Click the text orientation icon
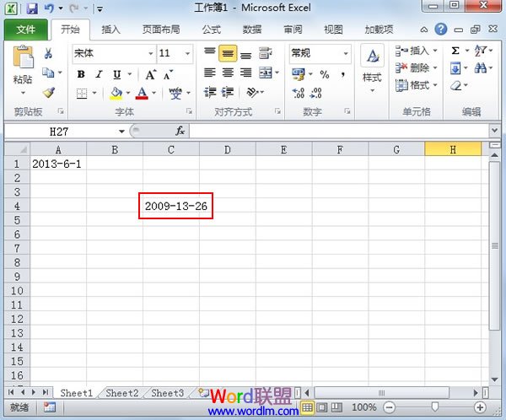The height and width of the screenshot is (420, 506). coord(252,93)
